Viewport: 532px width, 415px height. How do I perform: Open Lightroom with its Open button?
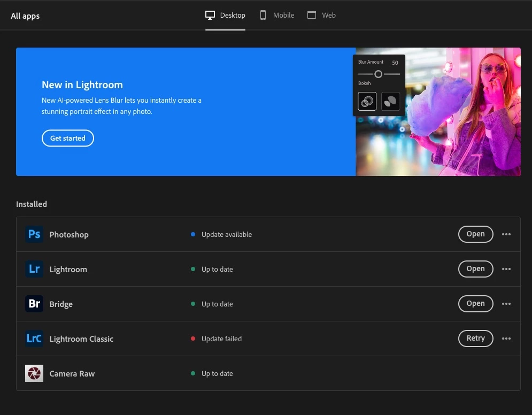click(476, 269)
